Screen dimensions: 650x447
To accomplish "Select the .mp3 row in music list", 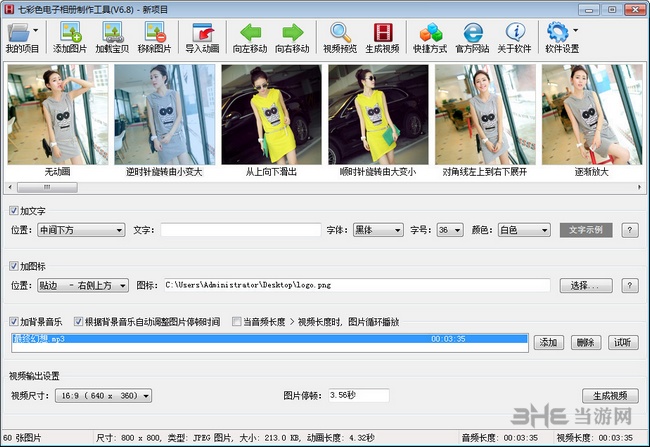I will tap(270, 339).
